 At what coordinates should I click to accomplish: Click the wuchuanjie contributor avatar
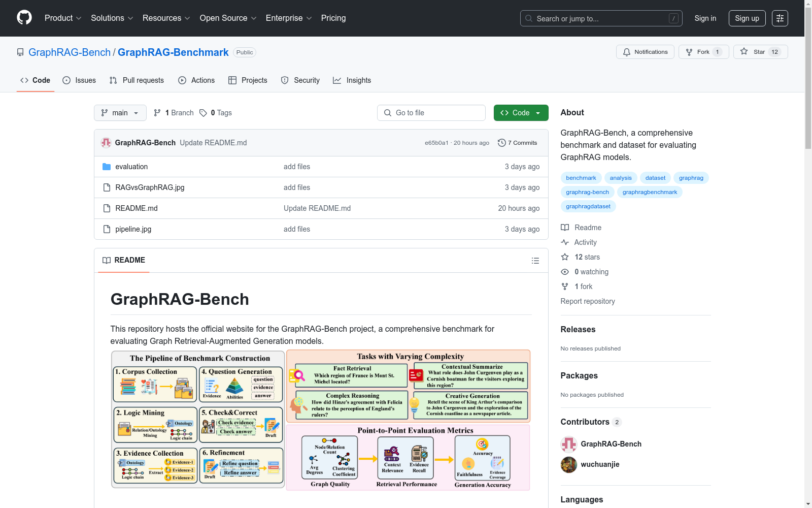[x=569, y=464]
